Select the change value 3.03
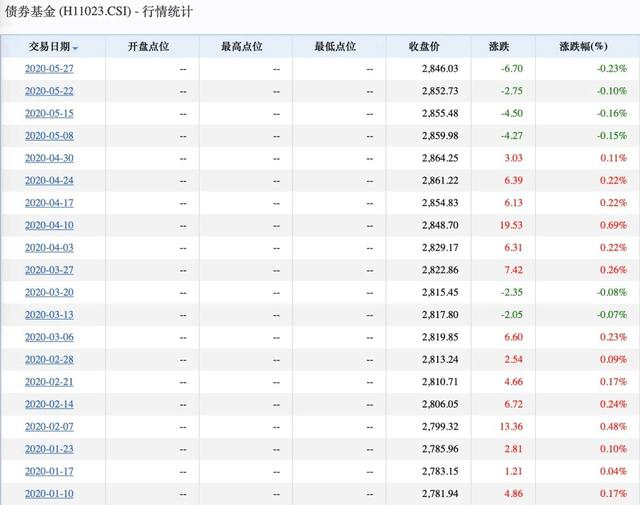 [x=513, y=158]
